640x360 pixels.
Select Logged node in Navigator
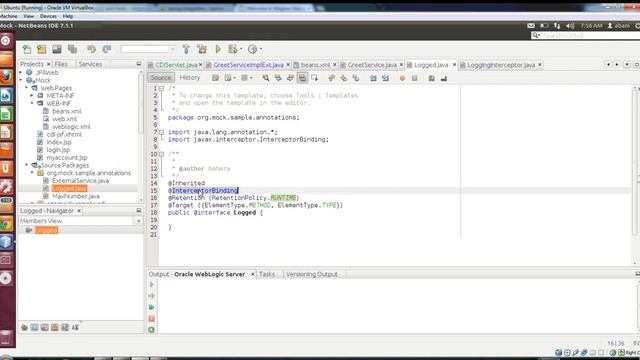(x=46, y=230)
